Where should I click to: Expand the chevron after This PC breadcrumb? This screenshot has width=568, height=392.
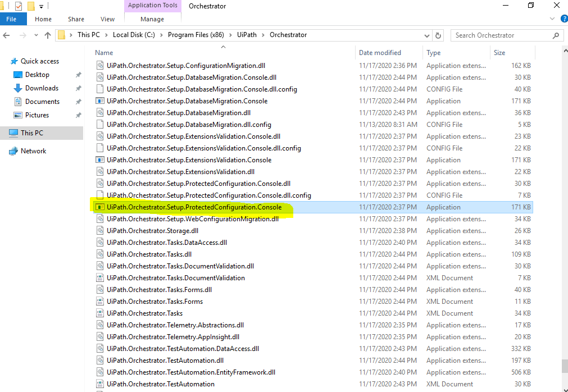point(107,35)
